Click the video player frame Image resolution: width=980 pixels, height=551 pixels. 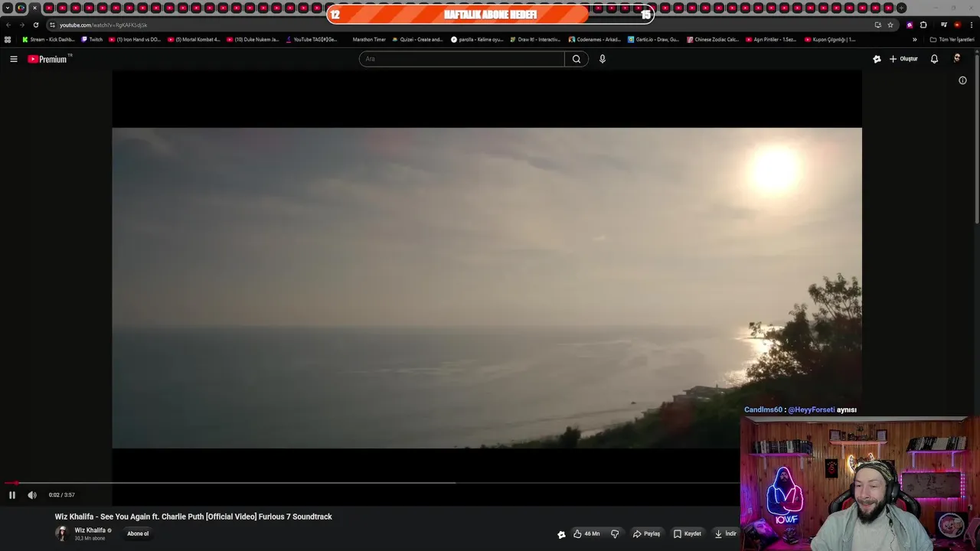coord(487,288)
